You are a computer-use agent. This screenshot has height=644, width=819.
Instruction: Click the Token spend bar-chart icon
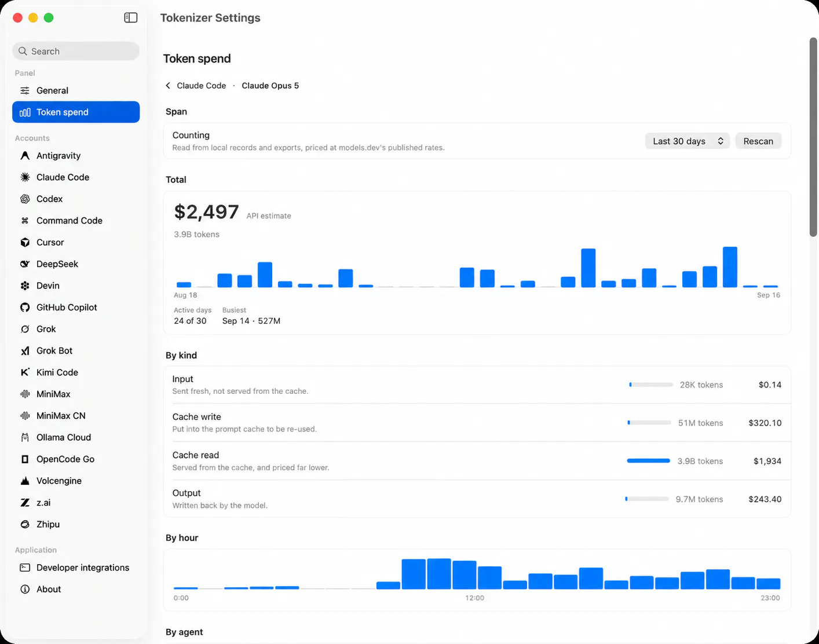[25, 112]
